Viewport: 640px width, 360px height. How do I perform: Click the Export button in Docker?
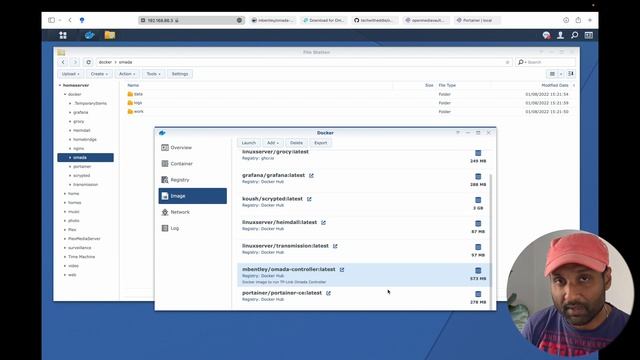(x=320, y=143)
